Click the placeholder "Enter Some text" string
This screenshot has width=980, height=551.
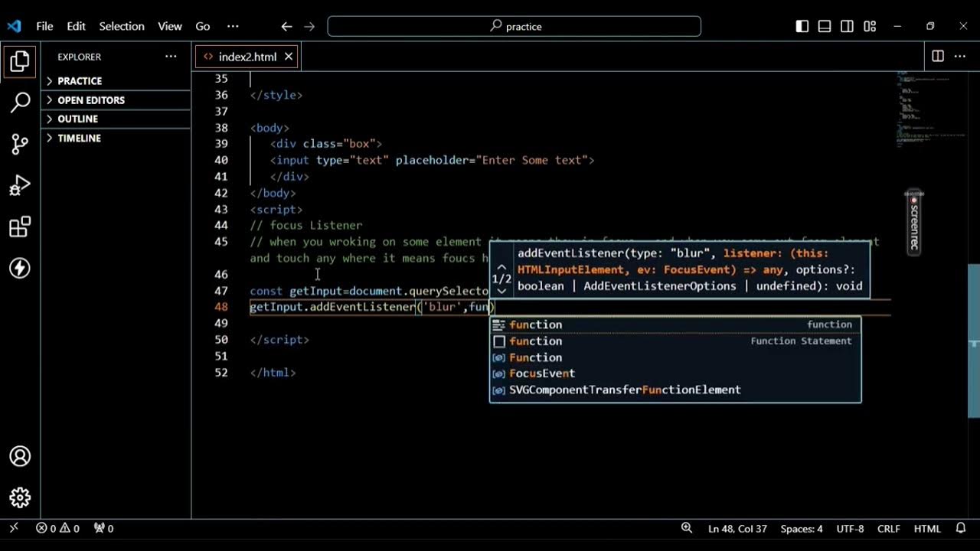(532, 160)
